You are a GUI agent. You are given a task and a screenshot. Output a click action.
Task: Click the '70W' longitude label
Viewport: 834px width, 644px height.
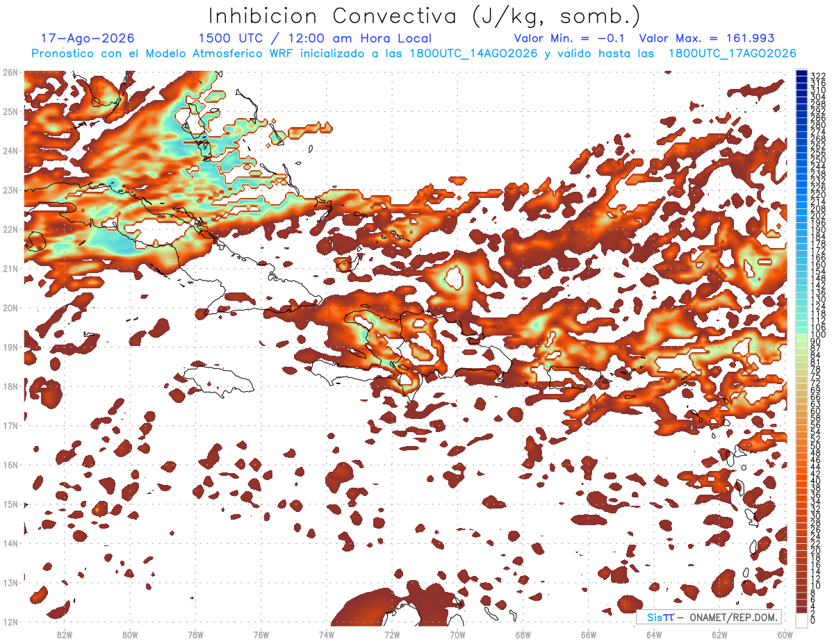pos(457,634)
